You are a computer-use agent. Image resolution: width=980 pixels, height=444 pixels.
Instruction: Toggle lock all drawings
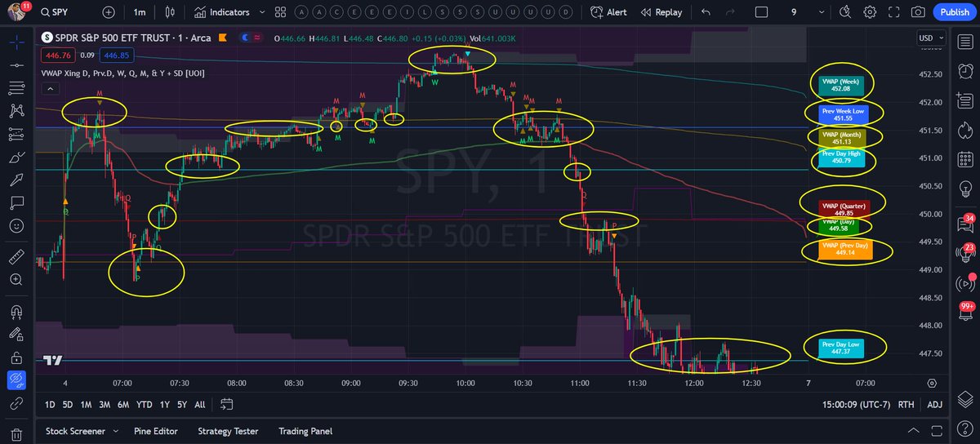[16, 357]
